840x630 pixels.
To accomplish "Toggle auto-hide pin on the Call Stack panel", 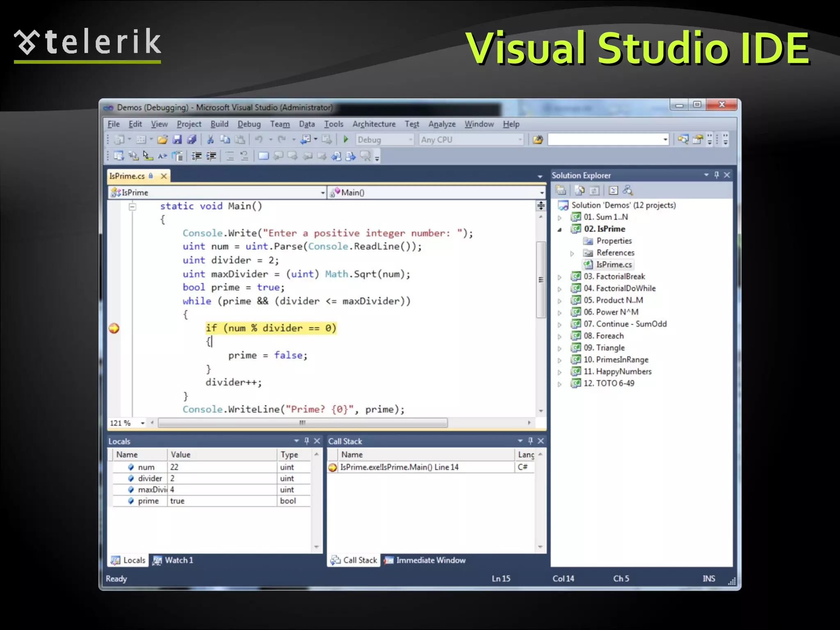I will click(530, 441).
